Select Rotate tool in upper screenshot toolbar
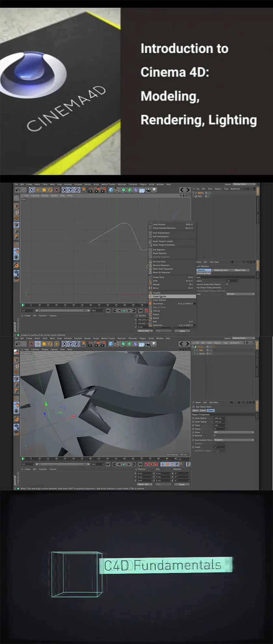 (x=50, y=190)
